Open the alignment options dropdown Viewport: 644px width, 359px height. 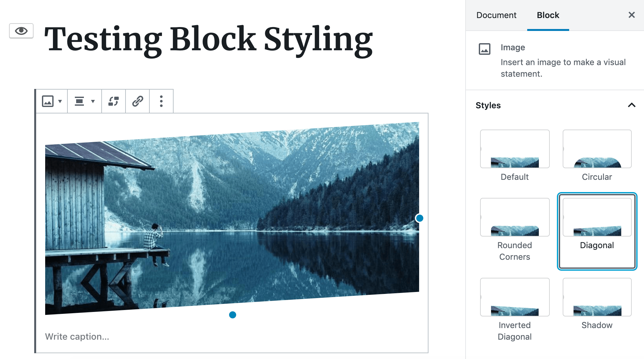85,101
